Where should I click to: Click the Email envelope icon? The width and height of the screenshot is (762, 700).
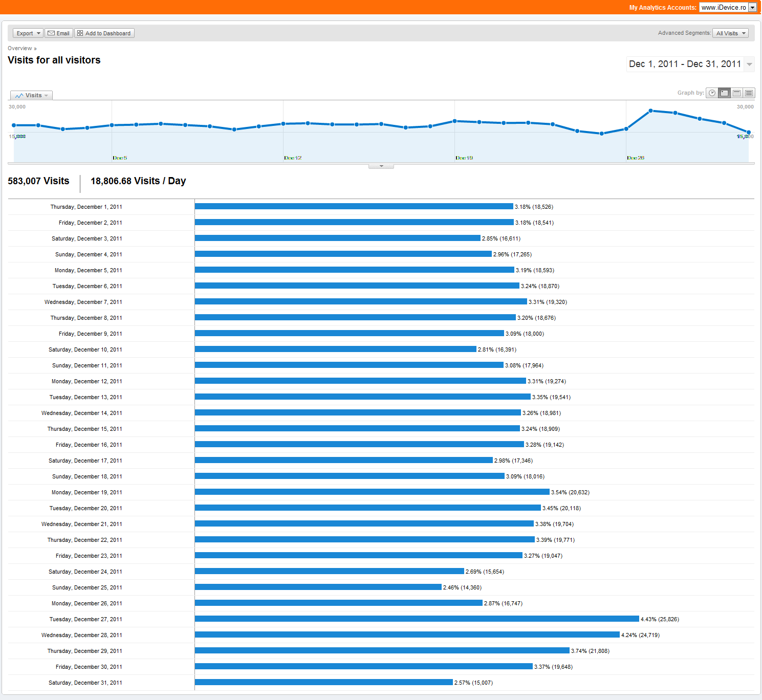pyautogui.click(x=51, y=33)
